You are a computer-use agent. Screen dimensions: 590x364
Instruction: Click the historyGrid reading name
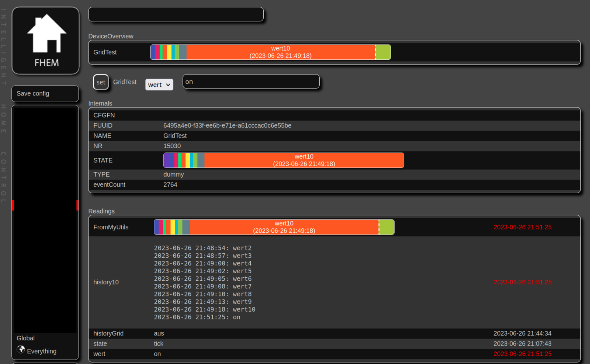coord(108,333)
